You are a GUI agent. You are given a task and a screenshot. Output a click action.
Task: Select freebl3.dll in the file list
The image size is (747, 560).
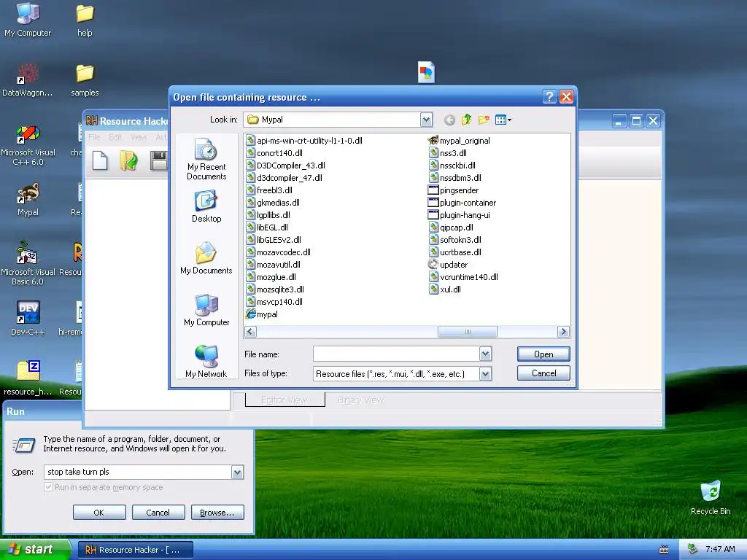(x=269, y=190)
